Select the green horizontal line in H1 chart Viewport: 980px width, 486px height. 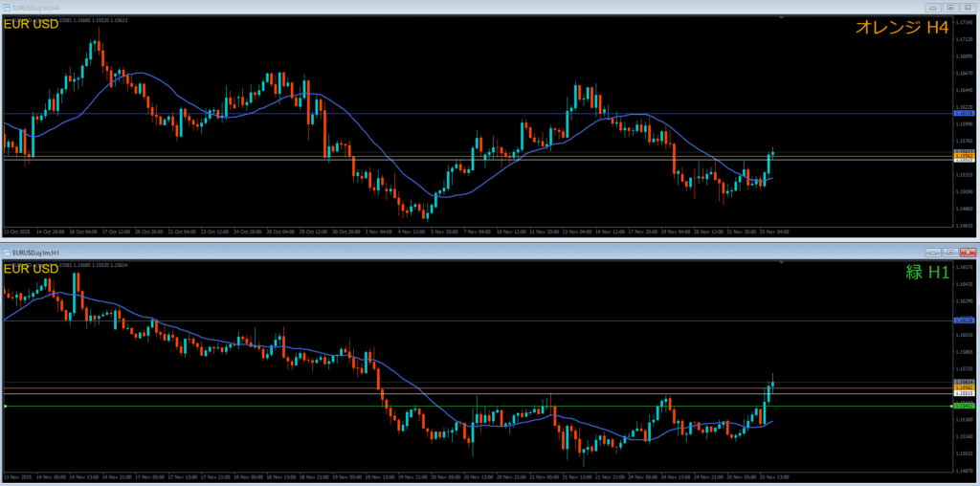[287, 407]
